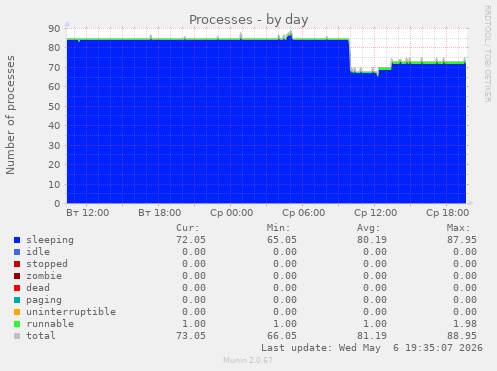Click the 'Ср 00:00' x-axis label
The height and width of the screenshot is (371, 497).
232,213
